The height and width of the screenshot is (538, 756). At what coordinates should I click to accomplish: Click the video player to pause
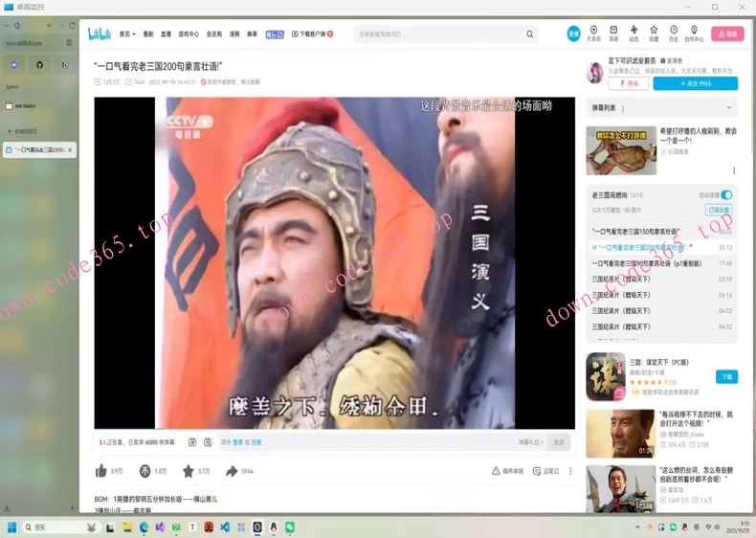[x=335, y=263]
